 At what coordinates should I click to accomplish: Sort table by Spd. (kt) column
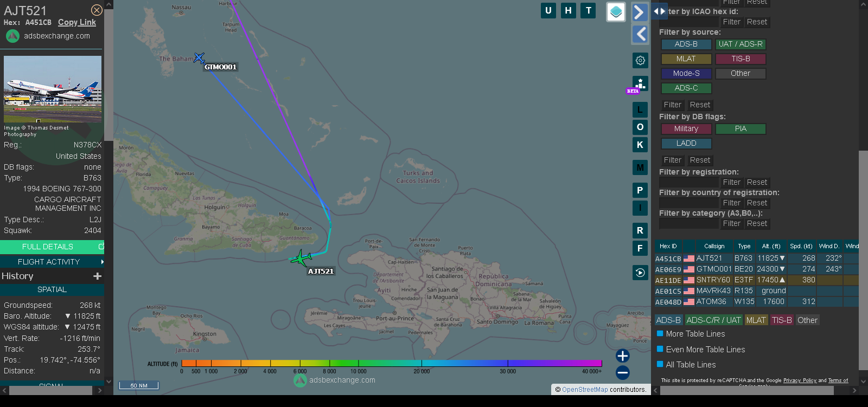pos(801,246)
